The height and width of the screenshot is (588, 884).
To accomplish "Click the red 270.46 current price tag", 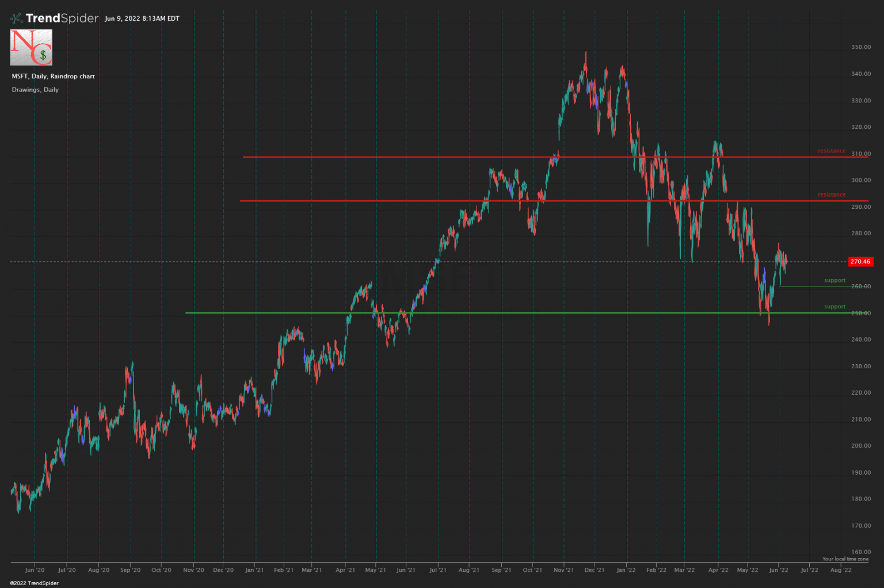I will click(860, 262).
